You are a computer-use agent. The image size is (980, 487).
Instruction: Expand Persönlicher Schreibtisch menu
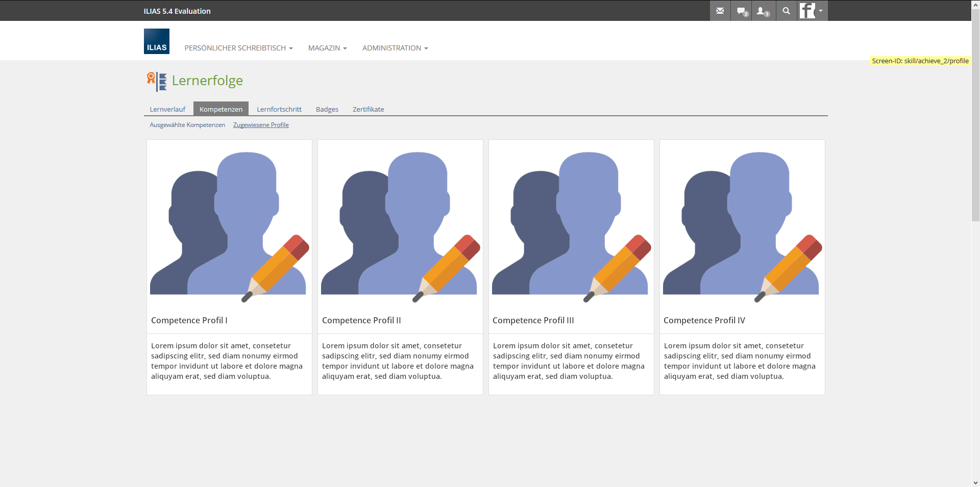pyautogui.click(x=238, y=48)
